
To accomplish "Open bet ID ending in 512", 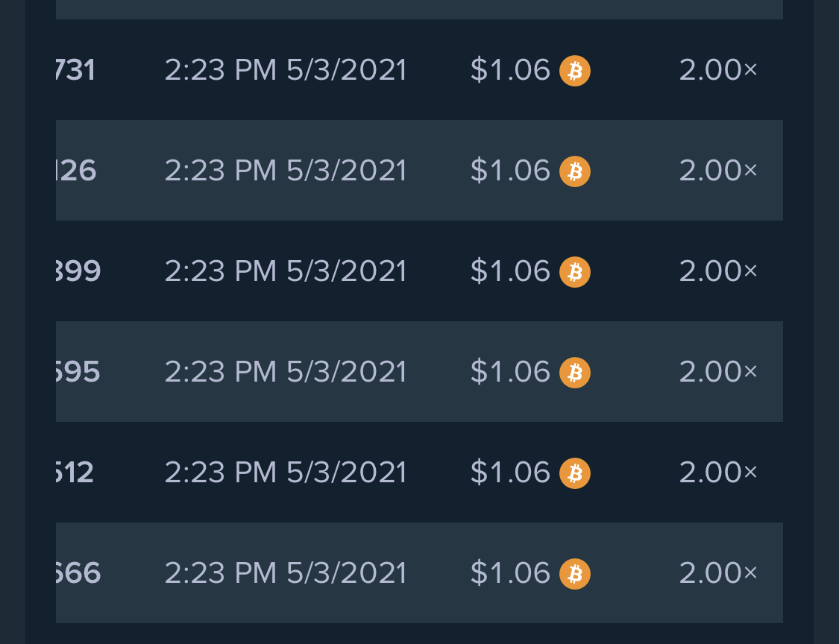I will [75, 473].
